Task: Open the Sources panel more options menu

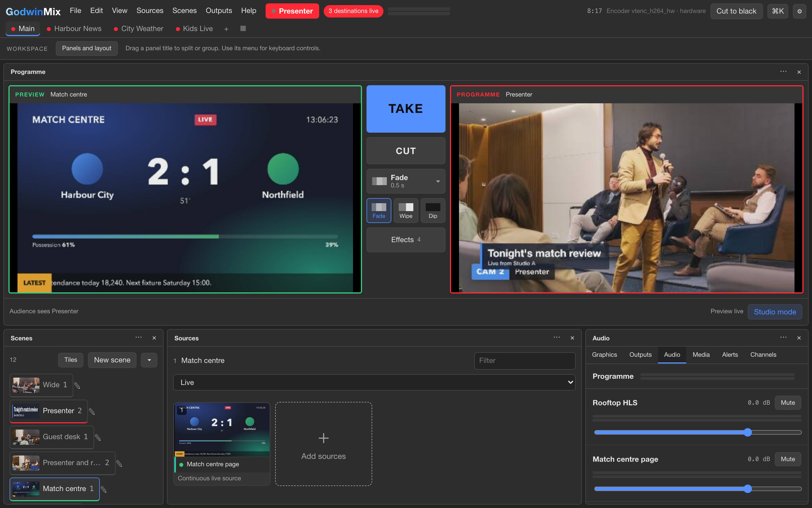Action: tap(557, 338)
